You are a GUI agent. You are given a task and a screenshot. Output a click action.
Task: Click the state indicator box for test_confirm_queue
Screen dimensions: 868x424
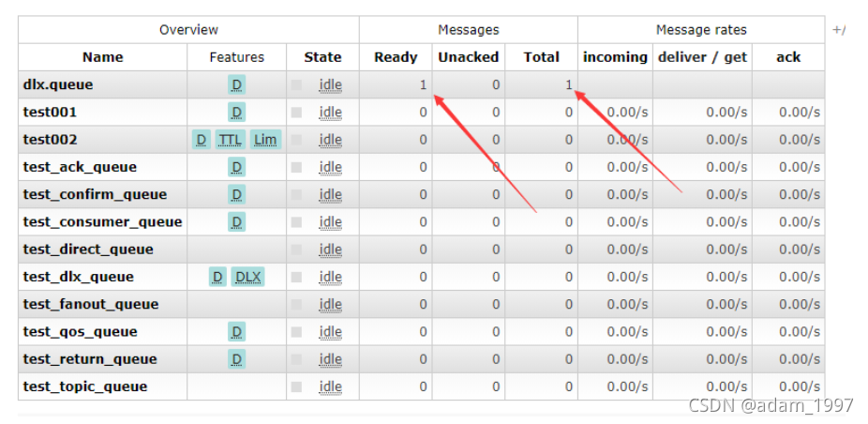tap(297, 194)
